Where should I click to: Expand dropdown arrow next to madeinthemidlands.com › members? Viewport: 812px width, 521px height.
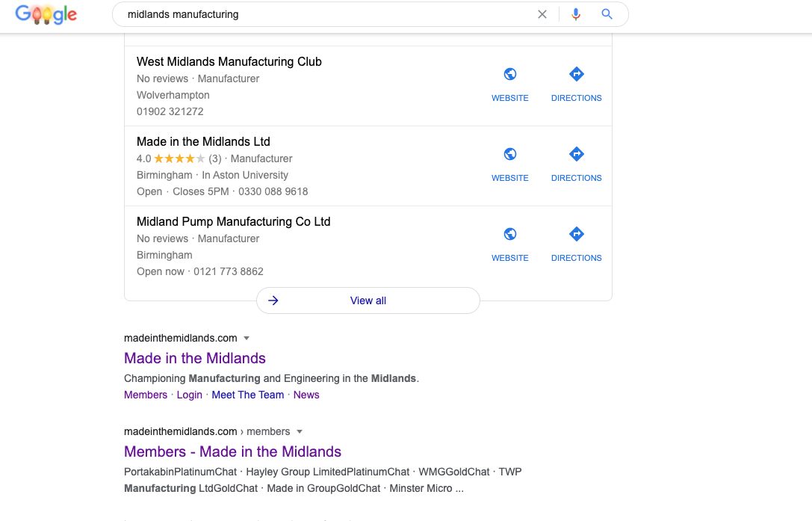[300, 431]
